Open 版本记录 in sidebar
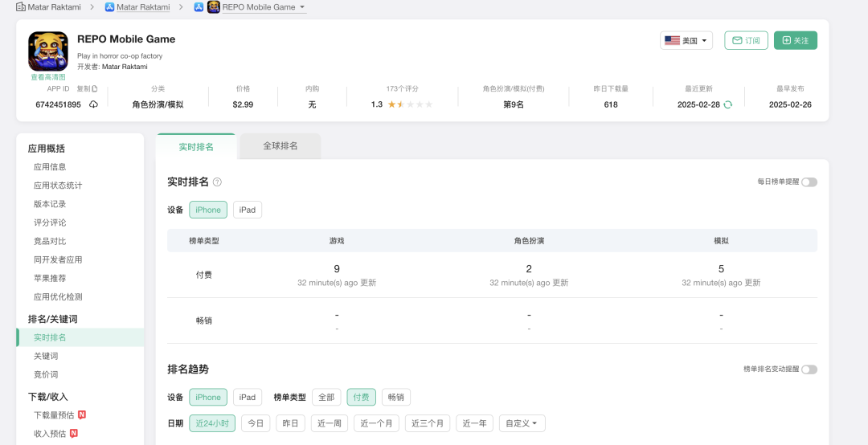 tap(50, 204)
